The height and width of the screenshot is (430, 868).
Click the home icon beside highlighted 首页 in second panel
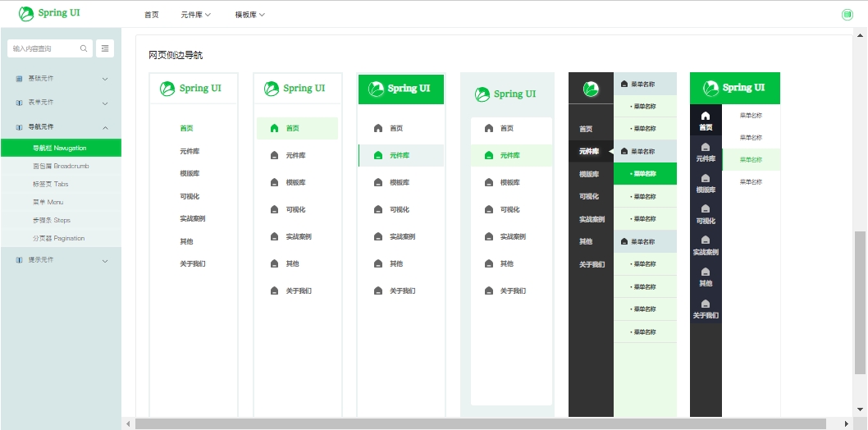coord(274,128)
